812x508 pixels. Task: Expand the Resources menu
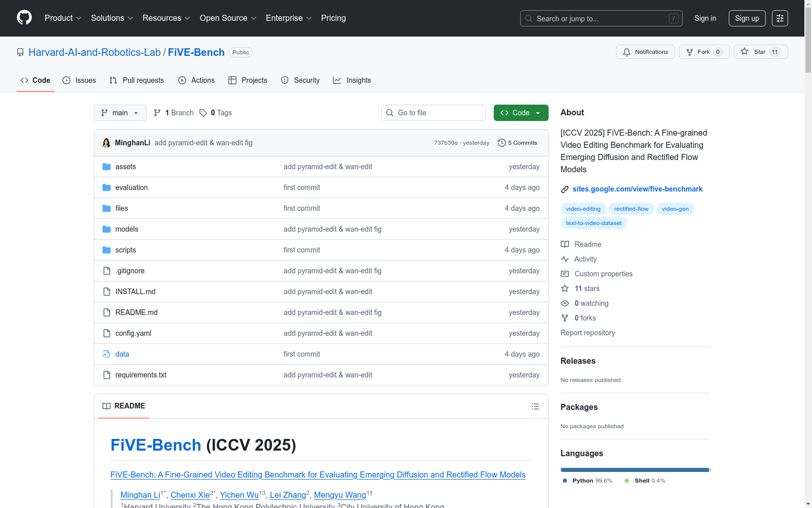coord(166,18)
